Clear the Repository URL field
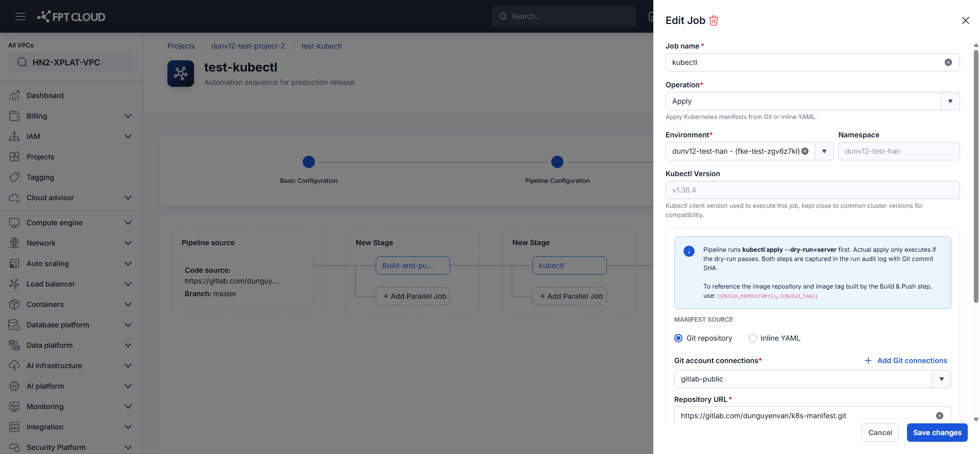This screenshot has width=980, height=454. coord(939,416)
